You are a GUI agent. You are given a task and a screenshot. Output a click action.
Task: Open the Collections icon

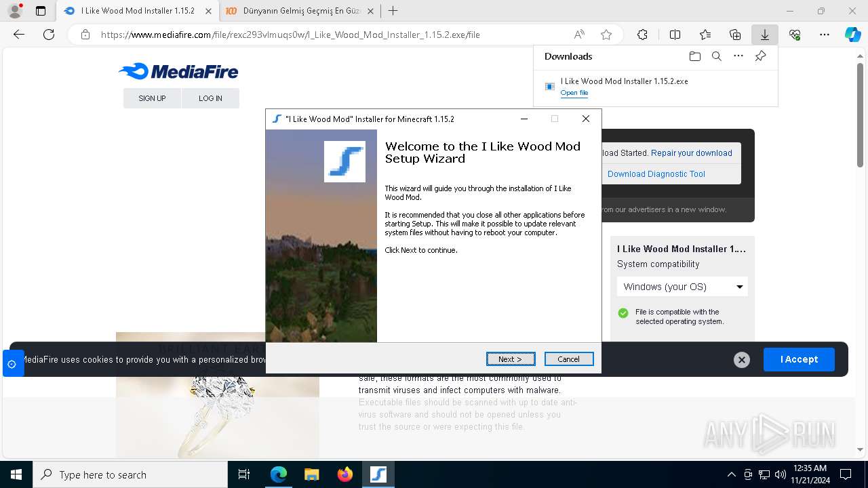tap(735, 35)
